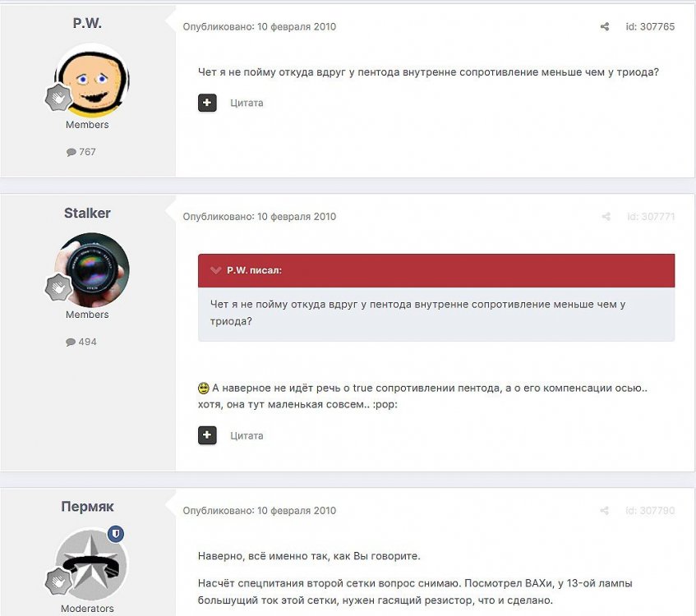Click rank badge on P.W.'s avatar
This screenshot has height=616, width=696.
click(58, 98)
